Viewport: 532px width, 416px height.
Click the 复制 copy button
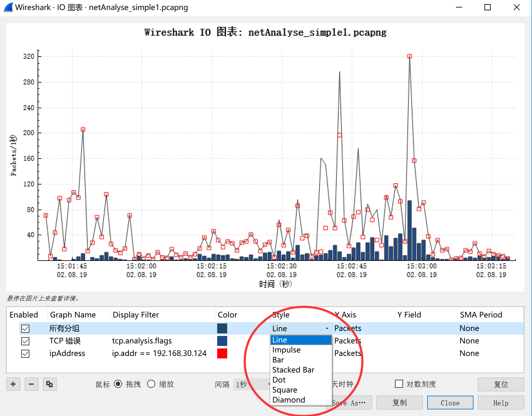[x=399, y=403]
